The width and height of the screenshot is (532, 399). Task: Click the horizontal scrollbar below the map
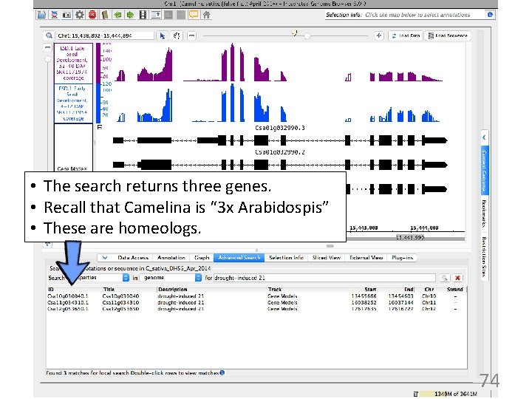pyautogui.click(x=330, y=246)
